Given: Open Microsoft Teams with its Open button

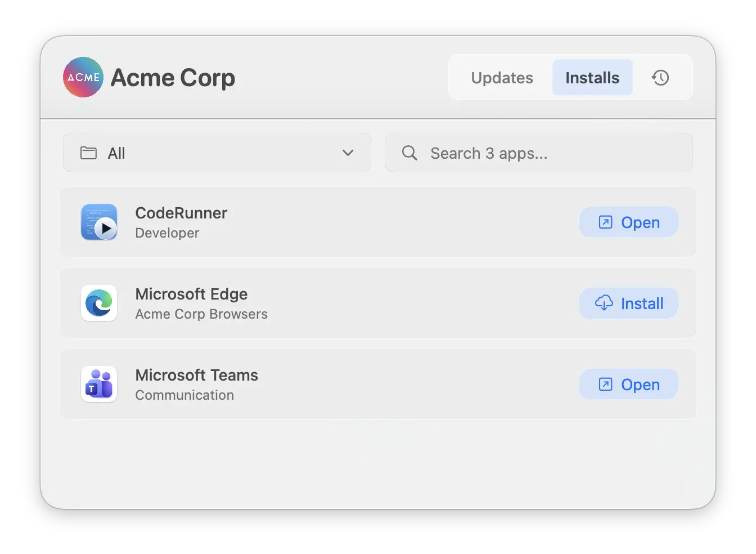Looking at the screenshot, I should point(629,385).
